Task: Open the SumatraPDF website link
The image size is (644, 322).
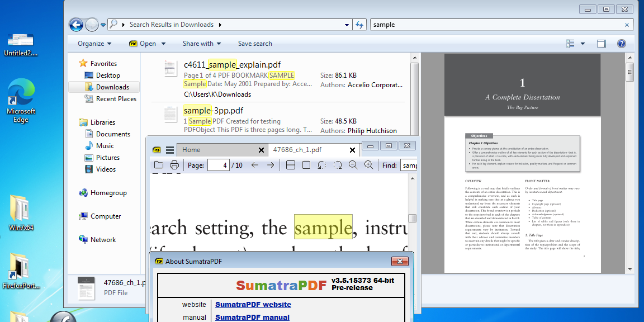Action: pyautogui.click(x=253, y=304)
